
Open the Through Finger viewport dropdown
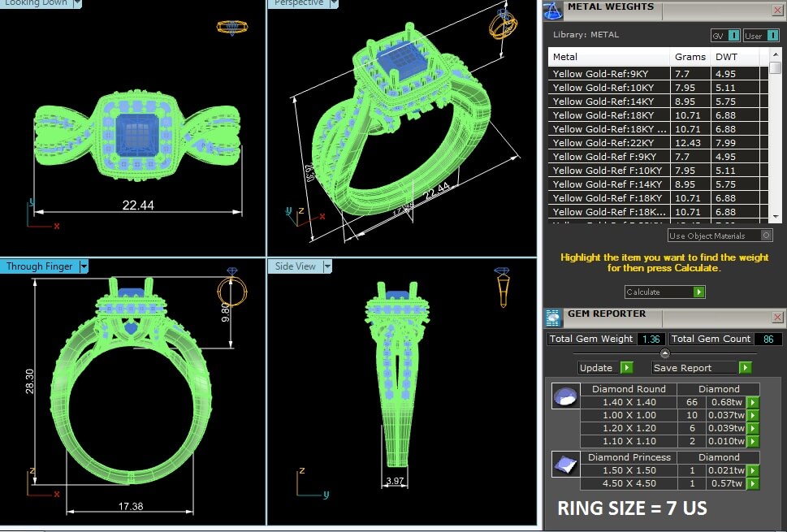click(84, 266)
